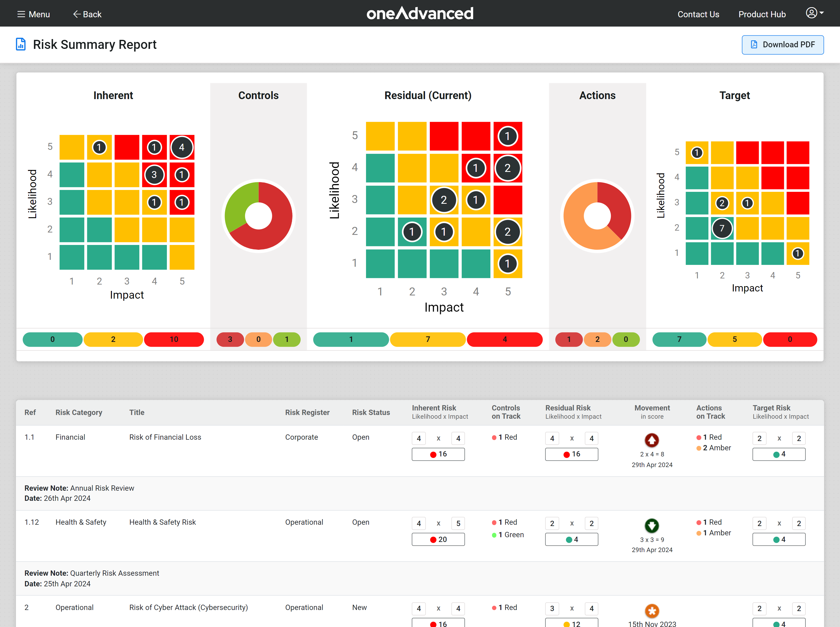Click Residual Risk score box showing 16

click(x=572, y=454)
